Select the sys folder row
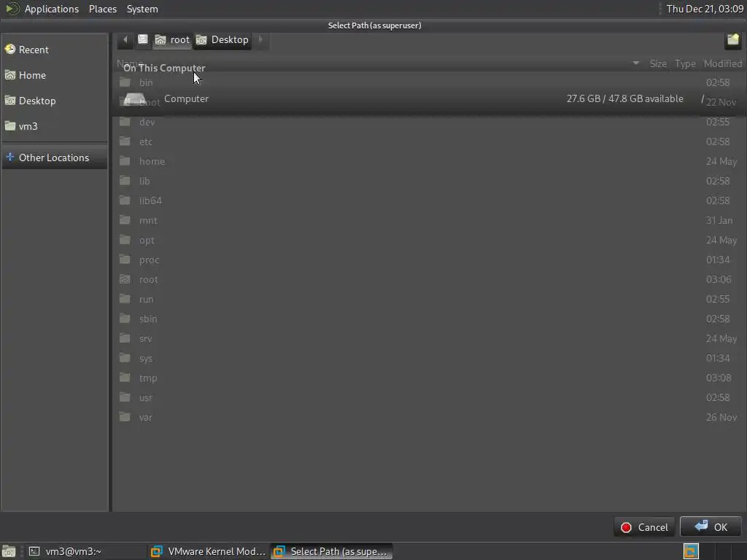 tap(430, 358)
